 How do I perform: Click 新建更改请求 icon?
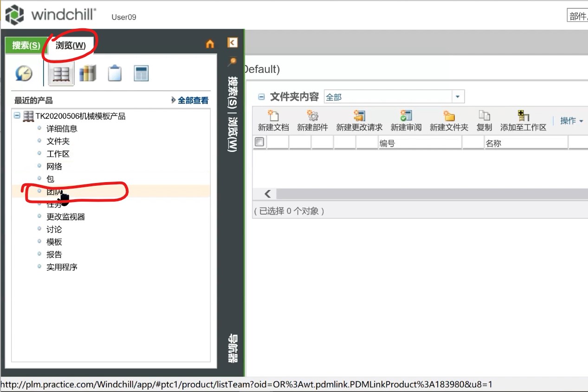359,115
